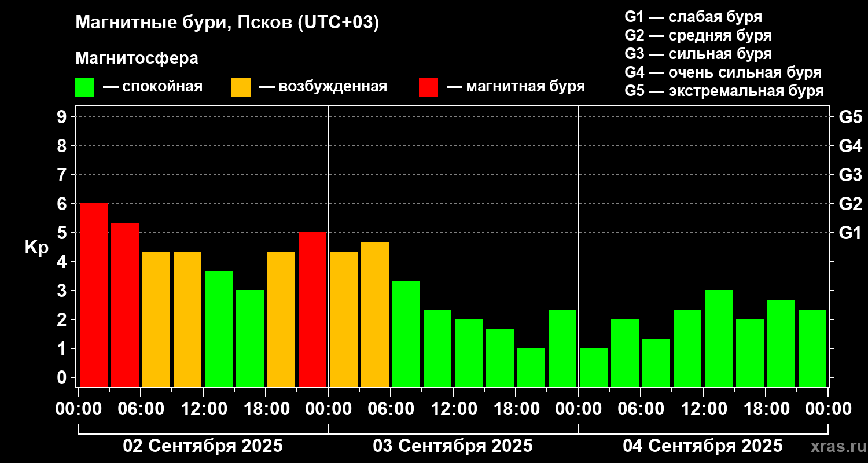Click the Kp 3 bar starting 12:00, 04 Сентября
Viewport: 868px width, 463px height.
coord(719,339)
